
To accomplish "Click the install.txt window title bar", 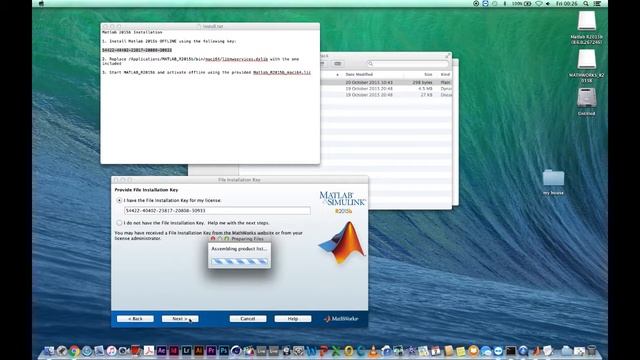I will click(x=210, y=26).
